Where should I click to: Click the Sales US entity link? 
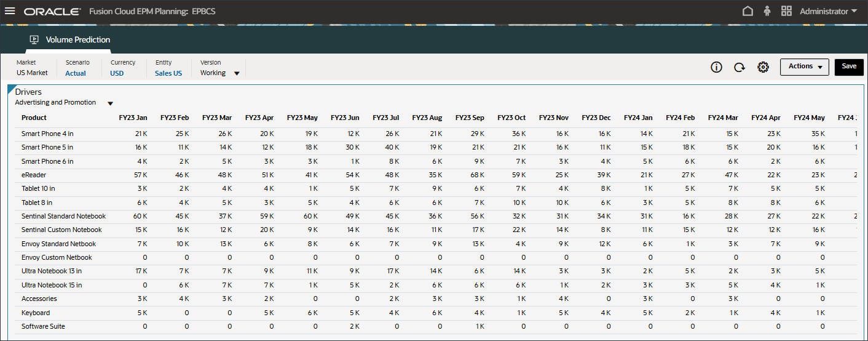coord(168,73)
